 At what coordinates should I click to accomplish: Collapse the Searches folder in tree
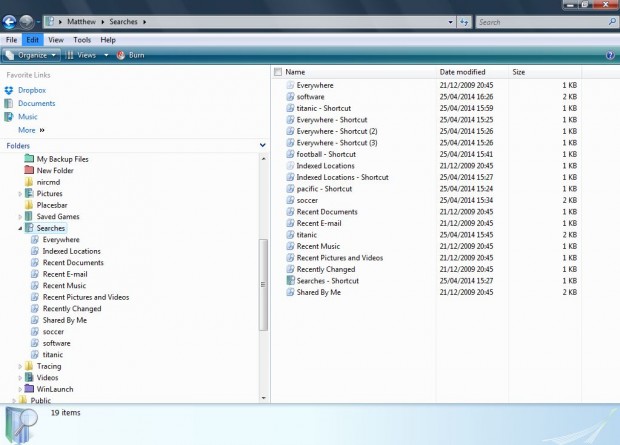(20, 228)
